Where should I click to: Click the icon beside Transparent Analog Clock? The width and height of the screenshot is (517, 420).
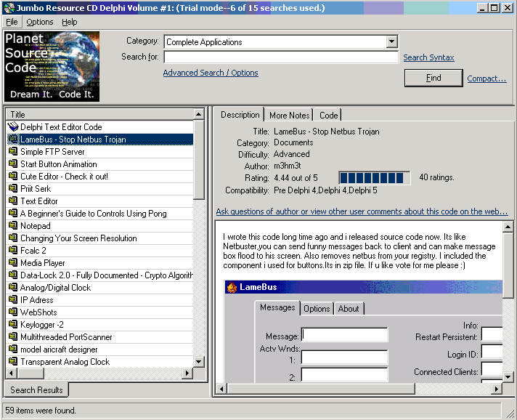pyautogui.click(x=13, y=361)
